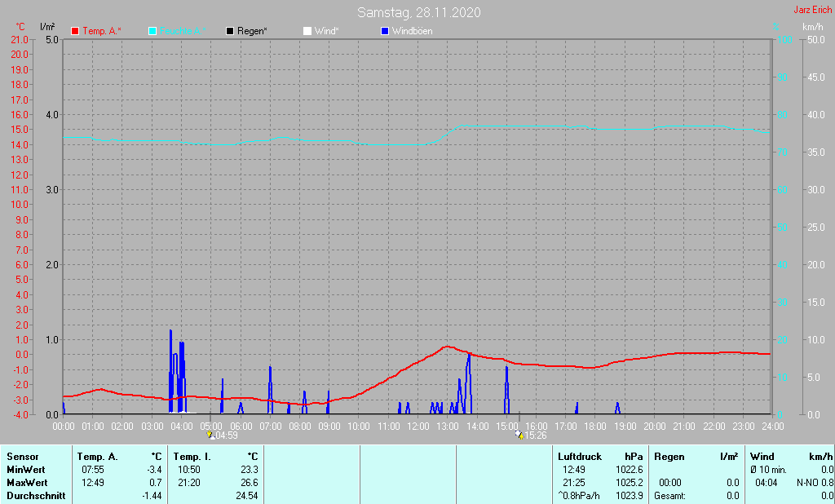Click the Temp. I. column header

coord(192,457)
